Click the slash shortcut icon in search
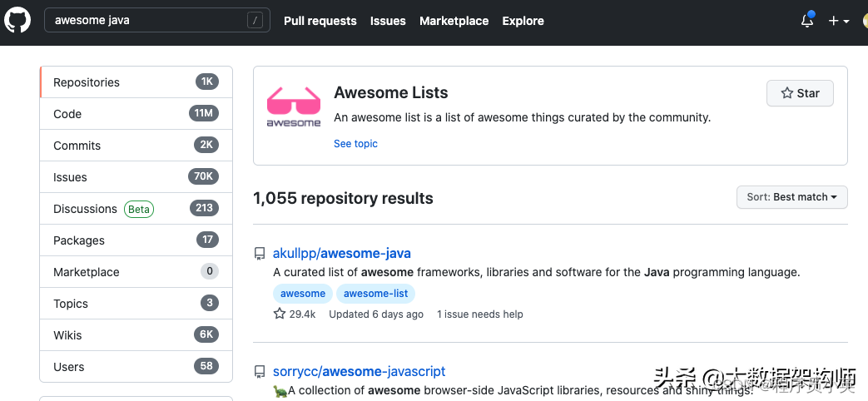 tap(255, 21)
